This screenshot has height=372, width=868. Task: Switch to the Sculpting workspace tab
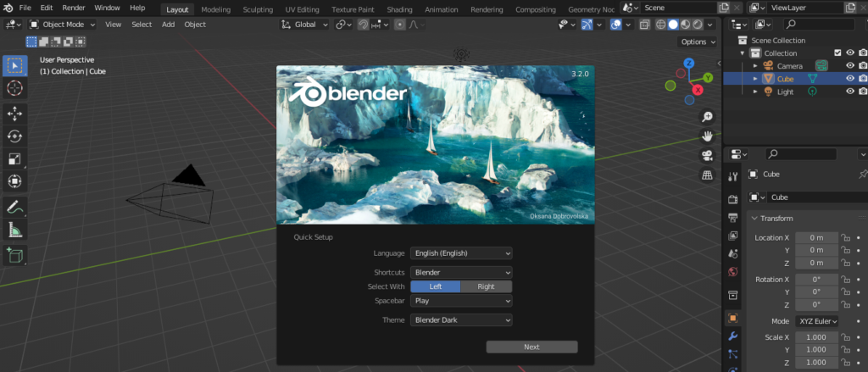pyautogui.click(x=258, y=9)
